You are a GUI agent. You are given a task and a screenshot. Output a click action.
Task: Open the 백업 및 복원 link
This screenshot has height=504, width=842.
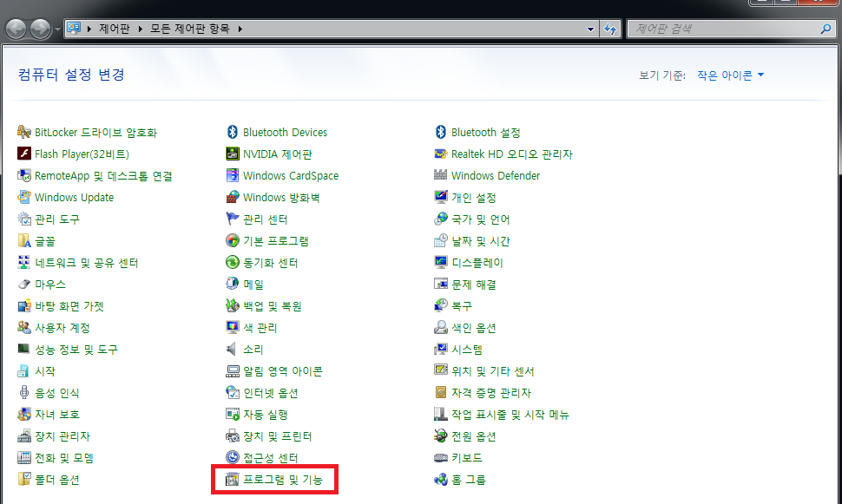(x=273, y=306)
